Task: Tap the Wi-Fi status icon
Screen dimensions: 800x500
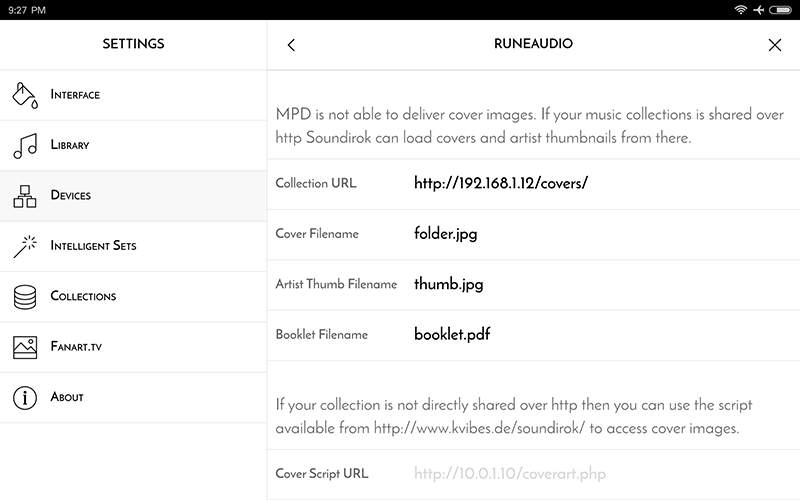Action: (x=740, y=10)
